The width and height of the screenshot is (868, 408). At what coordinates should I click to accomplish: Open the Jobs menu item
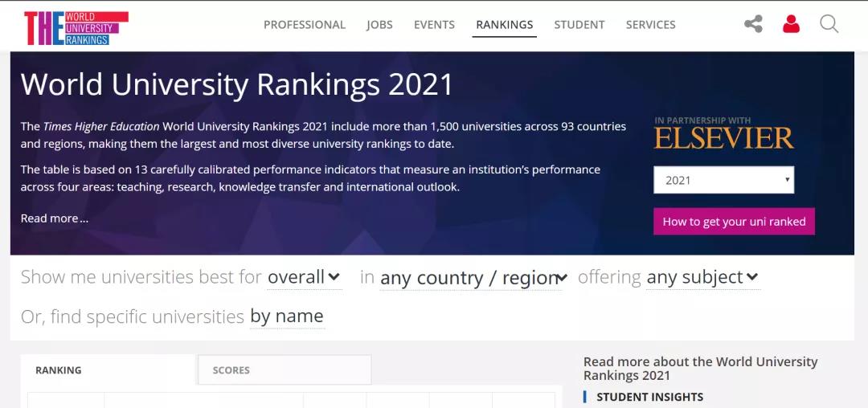coord(379,25)
